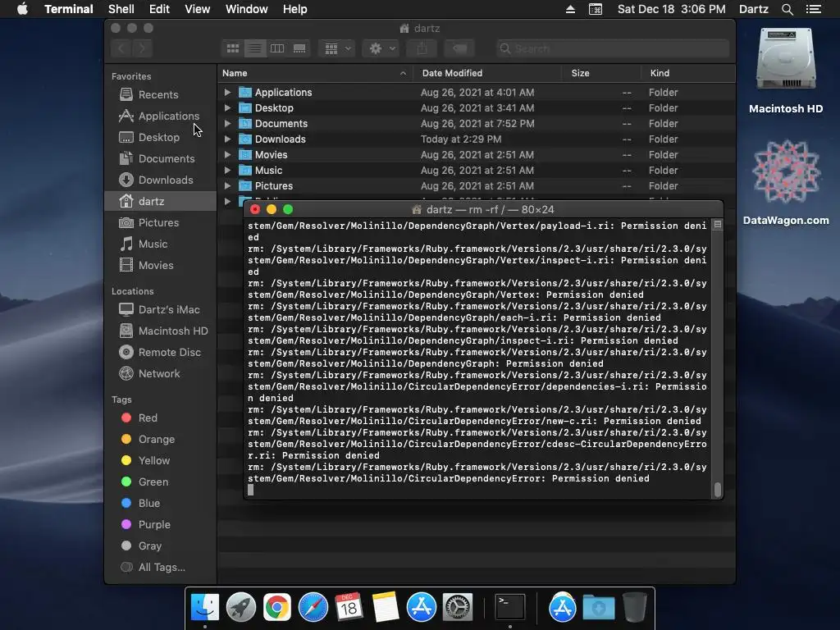Screen dimensions: 840x630
Task: Sort by Size column header
Action: (601, 73)
